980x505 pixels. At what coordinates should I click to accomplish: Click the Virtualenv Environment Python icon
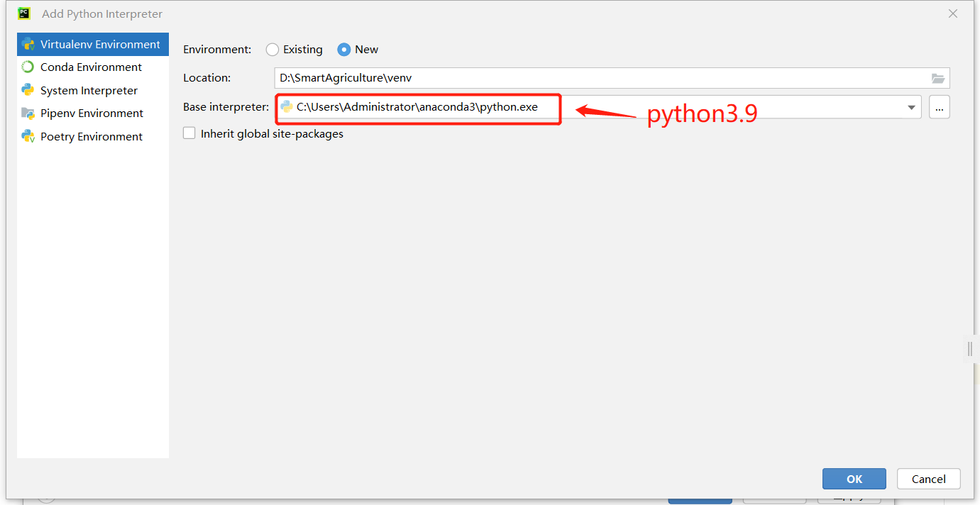click(28, 44)
